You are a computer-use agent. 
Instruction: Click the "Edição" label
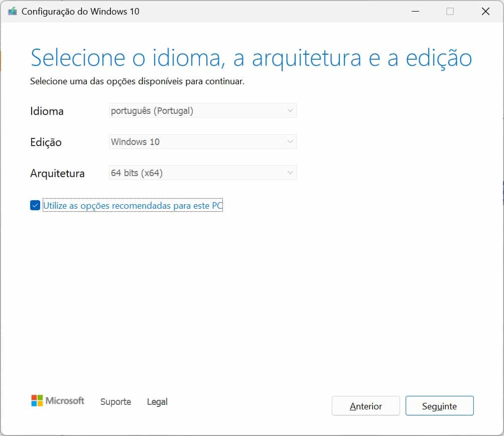coord(46,142)
